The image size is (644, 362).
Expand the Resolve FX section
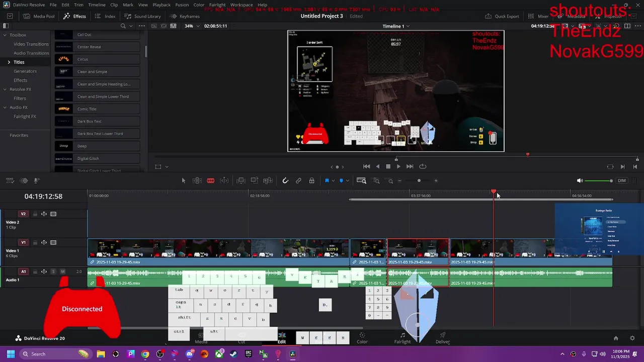click(5, 89)
